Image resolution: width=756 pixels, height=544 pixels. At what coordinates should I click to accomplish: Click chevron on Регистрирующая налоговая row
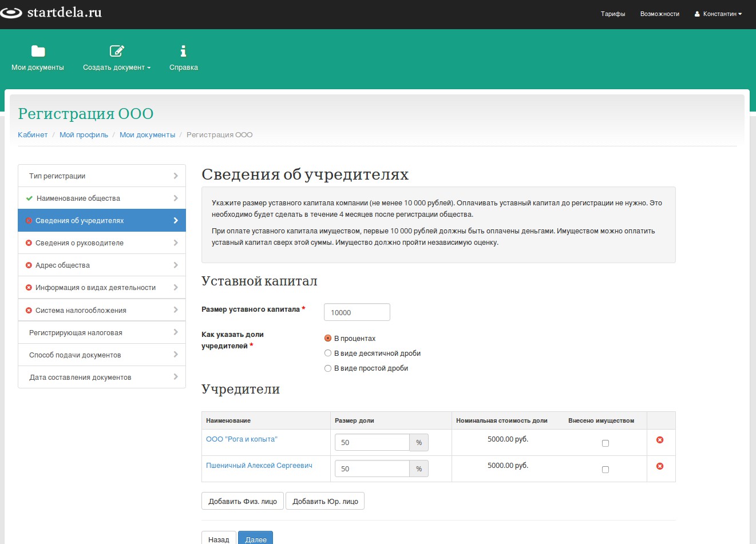point(176,332)
